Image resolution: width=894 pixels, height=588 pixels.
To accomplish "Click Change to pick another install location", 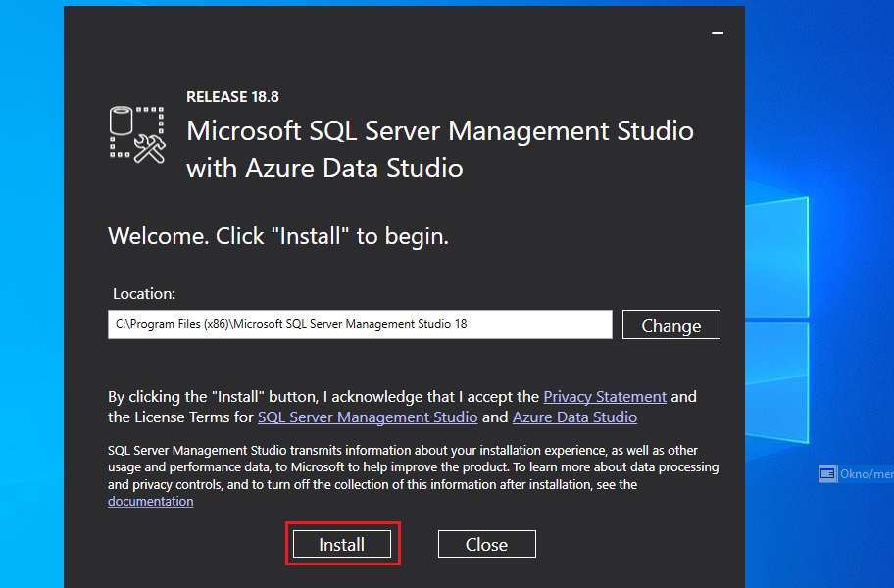I will click(x=670, y=325).
